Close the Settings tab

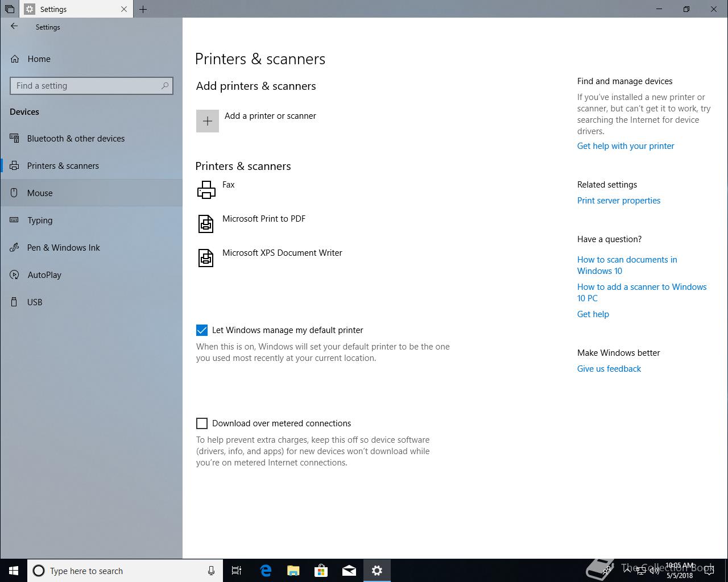coord(124,9)
